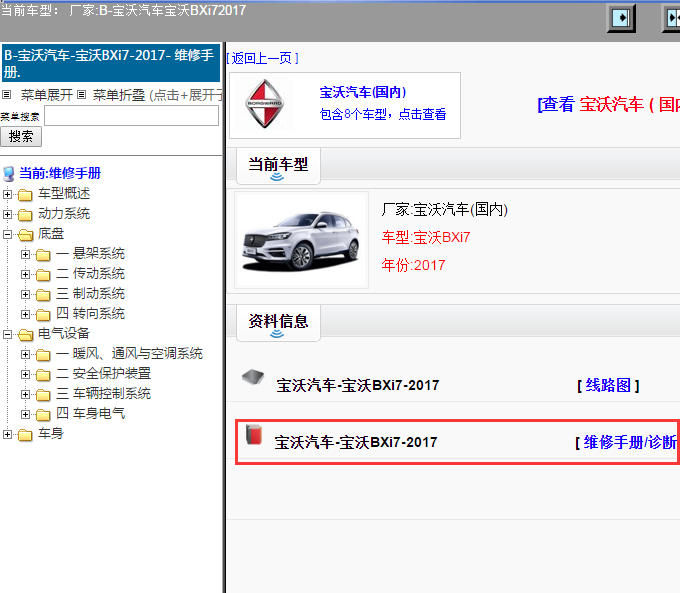Open the 线路图 link
The height and width of the screenshot is (593, 680).
(x=608, y=385)
